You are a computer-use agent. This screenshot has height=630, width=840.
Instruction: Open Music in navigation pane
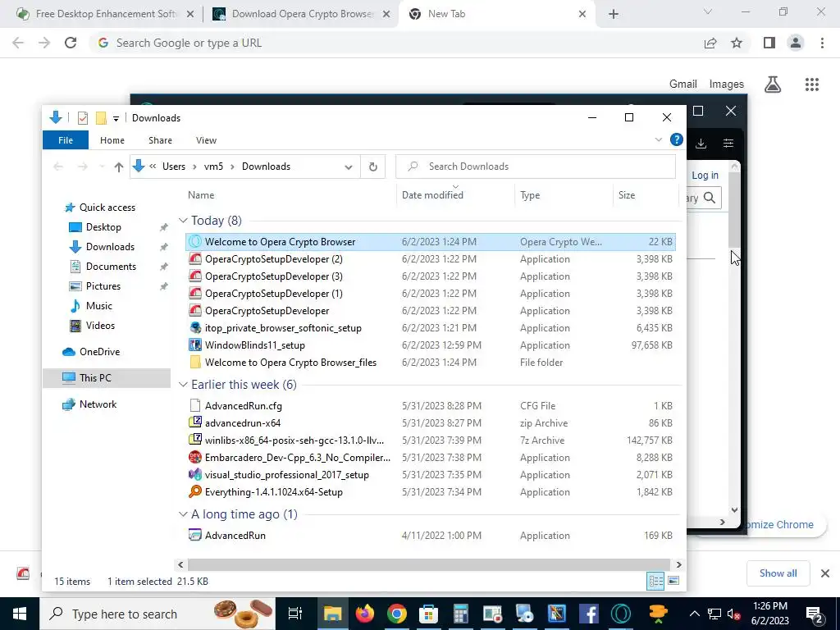99,306
